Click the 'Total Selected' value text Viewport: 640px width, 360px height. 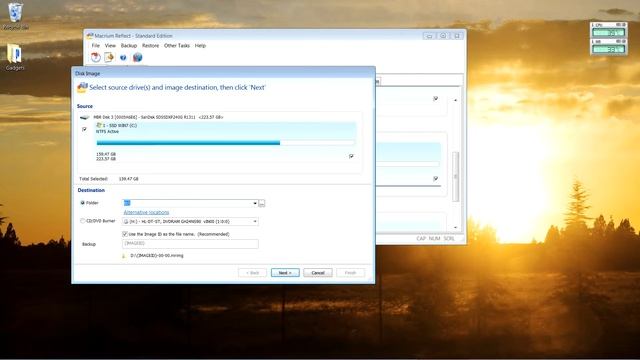coord(129,179)
